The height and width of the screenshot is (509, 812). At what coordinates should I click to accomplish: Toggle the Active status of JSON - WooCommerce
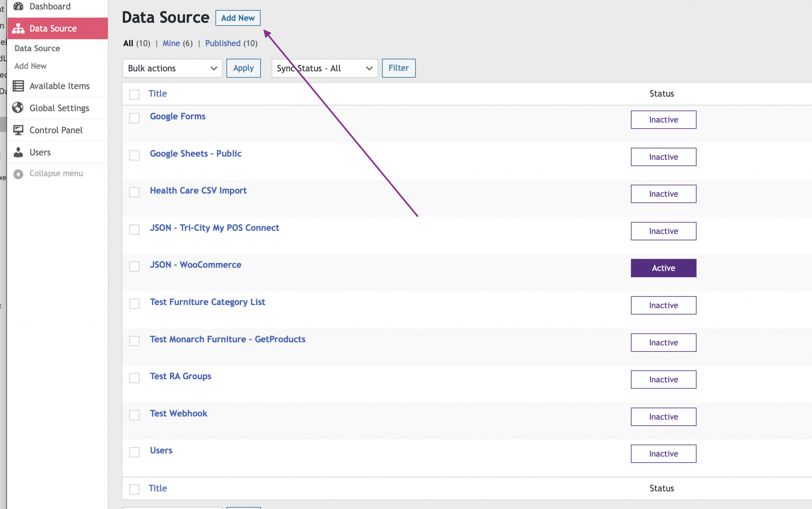coord(663,268)
